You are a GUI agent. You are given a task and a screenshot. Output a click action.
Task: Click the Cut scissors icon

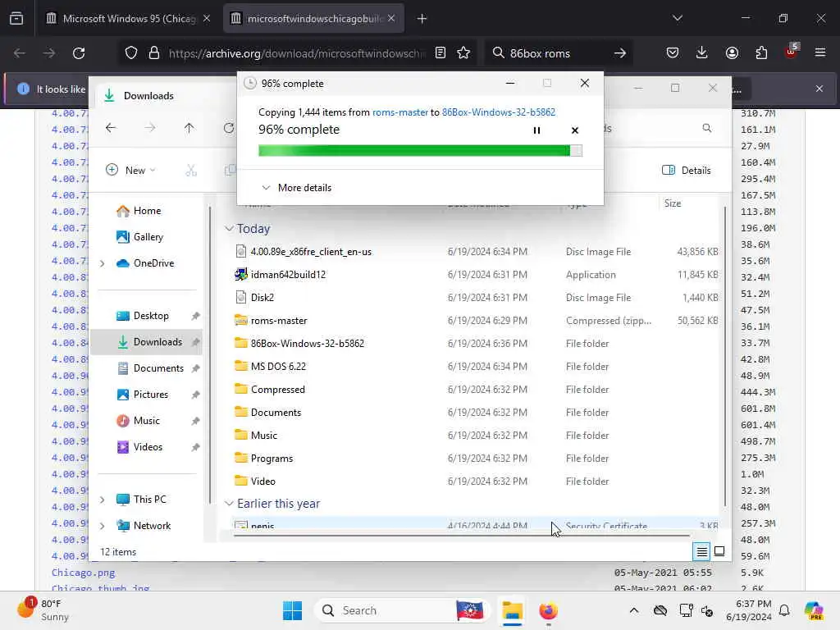(191, 171)
